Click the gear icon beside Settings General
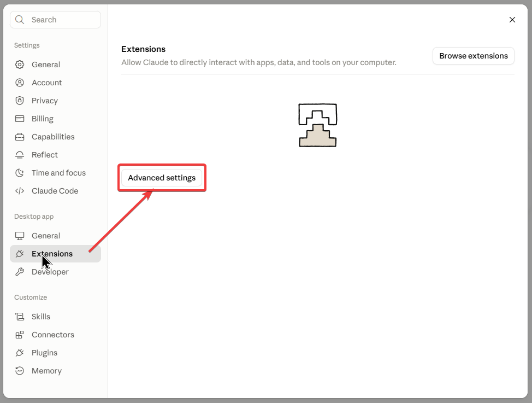This screenshot has width=532, height=403. click(20, 65)
